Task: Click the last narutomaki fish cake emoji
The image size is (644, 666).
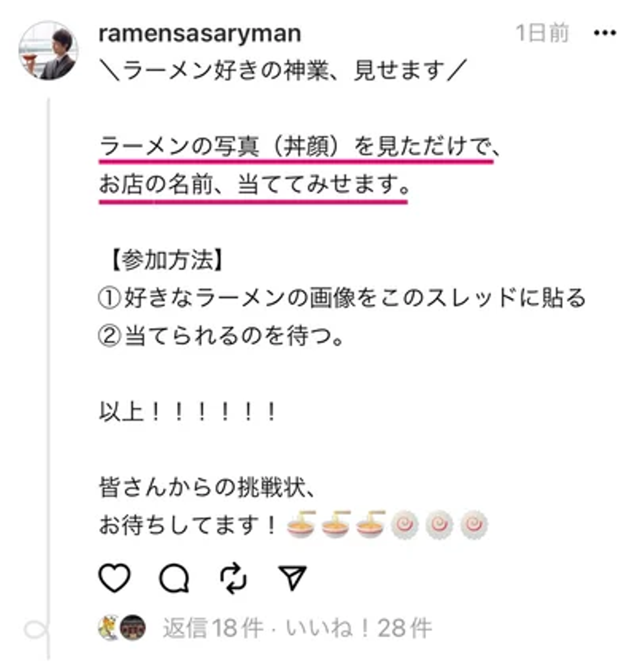Action: [474, 524]
